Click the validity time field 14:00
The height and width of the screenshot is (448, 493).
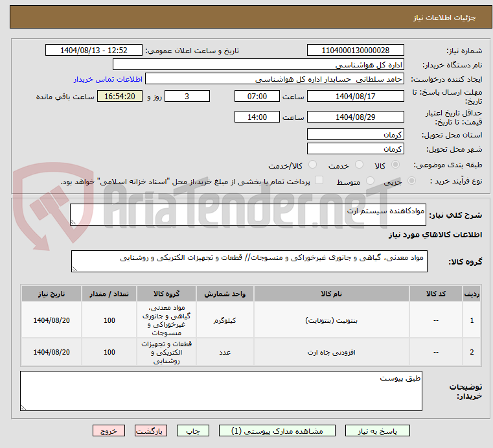coord(257,117)
